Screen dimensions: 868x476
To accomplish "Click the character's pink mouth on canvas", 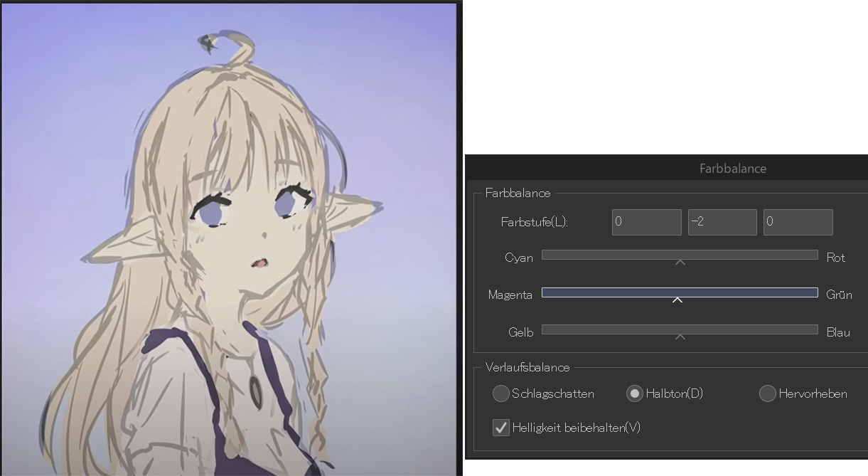I will pos(259,263).
